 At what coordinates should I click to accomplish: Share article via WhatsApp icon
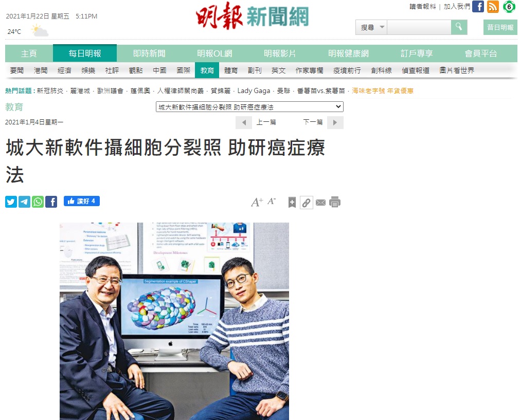(x=38, y=202)
